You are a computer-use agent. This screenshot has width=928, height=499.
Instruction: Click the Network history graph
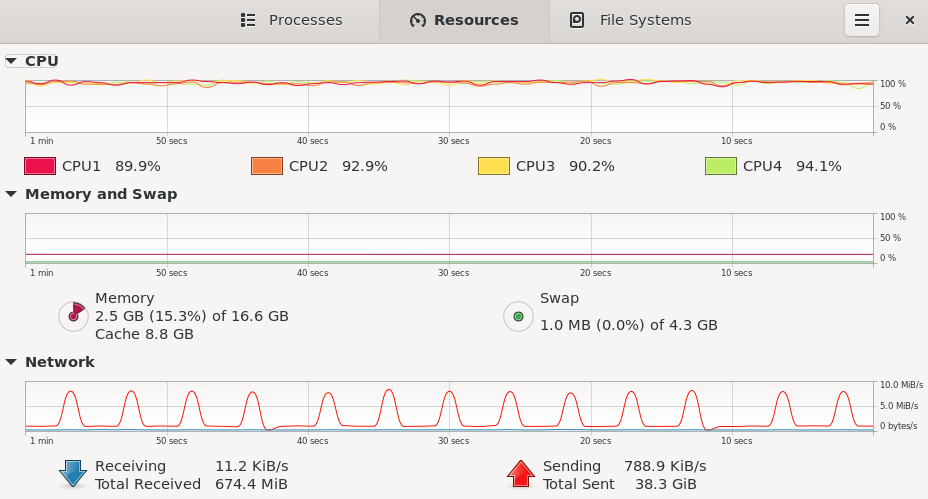coord(449,407)
